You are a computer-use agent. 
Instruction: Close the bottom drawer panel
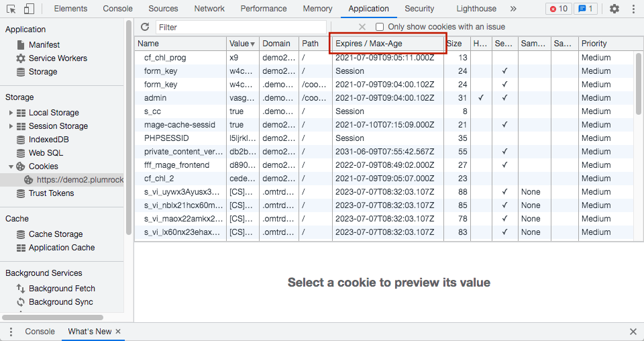633,332
